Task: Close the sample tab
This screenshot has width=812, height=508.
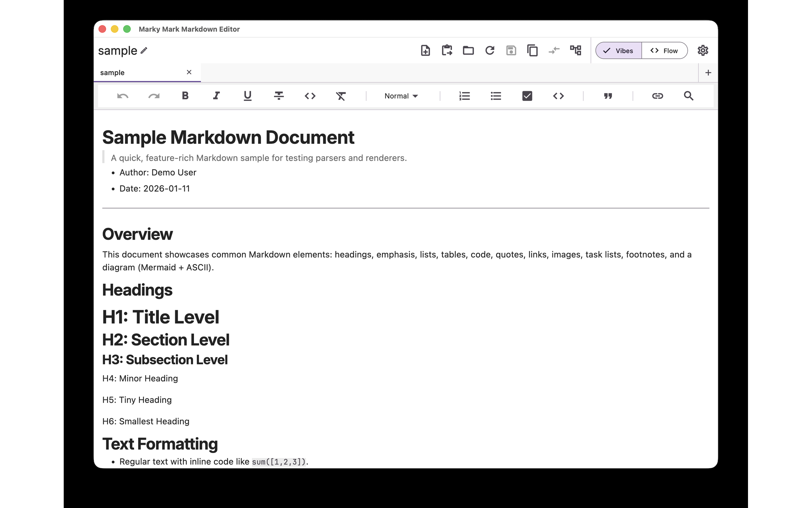Action: [189, 72]
